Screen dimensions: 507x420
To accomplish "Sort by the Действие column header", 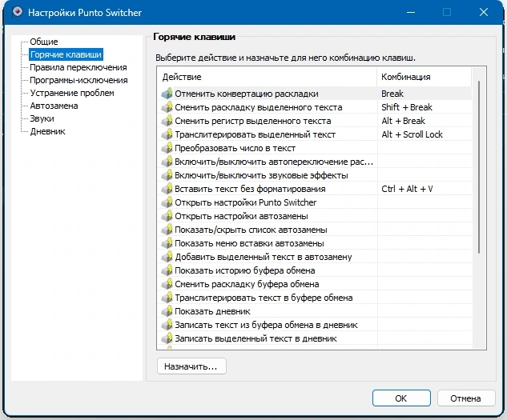I will click(267, 77).
